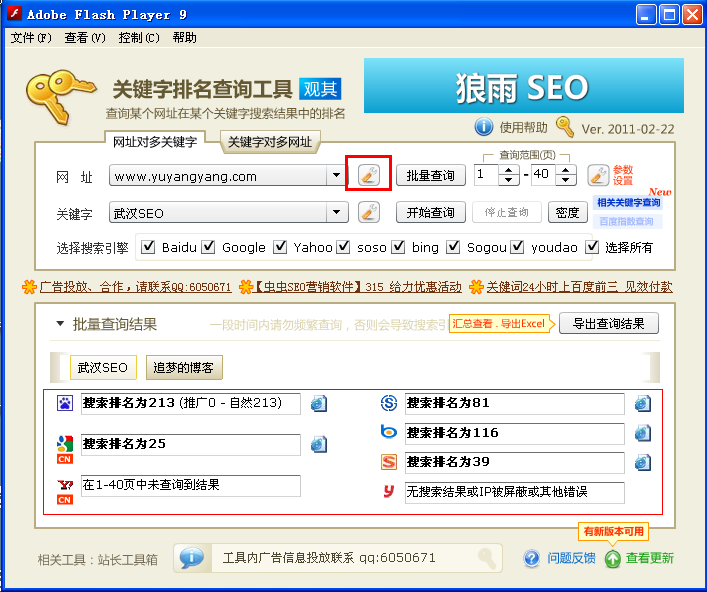Open the 虫虫SEO营销软件 ad link
The image size is (707, 592).
(x=356, y=287)
